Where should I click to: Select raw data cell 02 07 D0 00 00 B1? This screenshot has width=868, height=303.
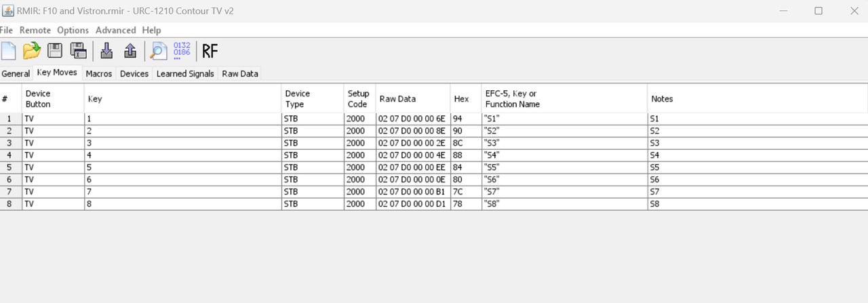pos(413,192)
